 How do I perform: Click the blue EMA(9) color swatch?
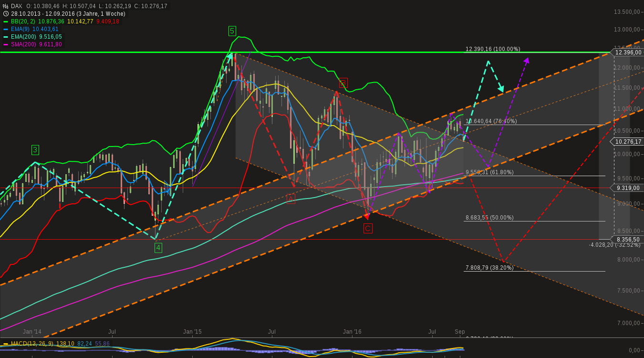tap(6, 29)
